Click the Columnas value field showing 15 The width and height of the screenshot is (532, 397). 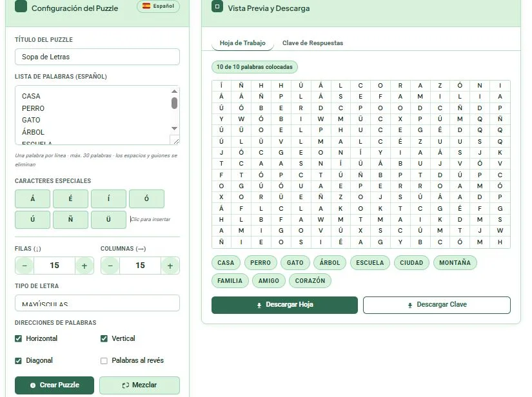pyautogui.click(x=140, y=266)
